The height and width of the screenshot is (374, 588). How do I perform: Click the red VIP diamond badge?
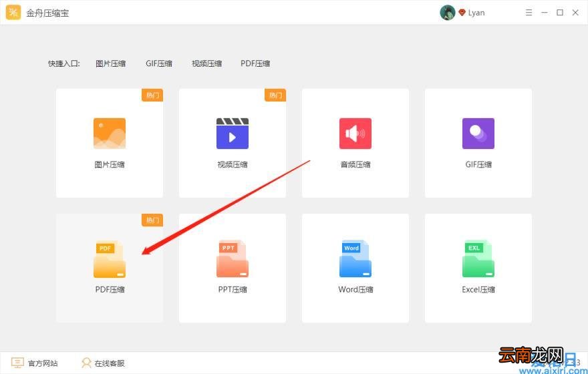(x=462, y=13)
